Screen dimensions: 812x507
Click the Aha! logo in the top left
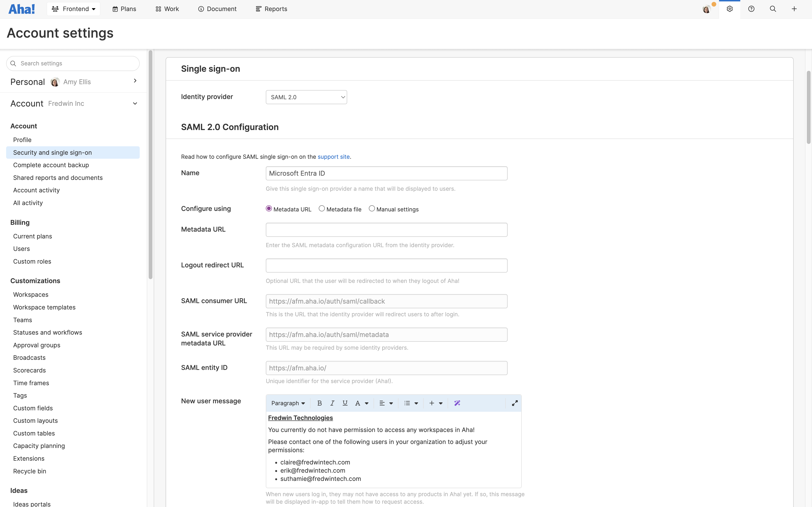(x=21, y=9)
